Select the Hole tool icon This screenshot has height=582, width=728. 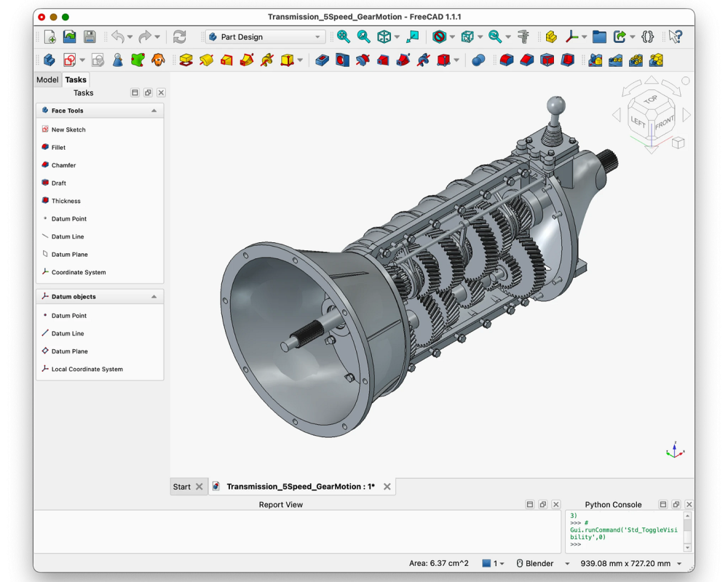[343, 60]
